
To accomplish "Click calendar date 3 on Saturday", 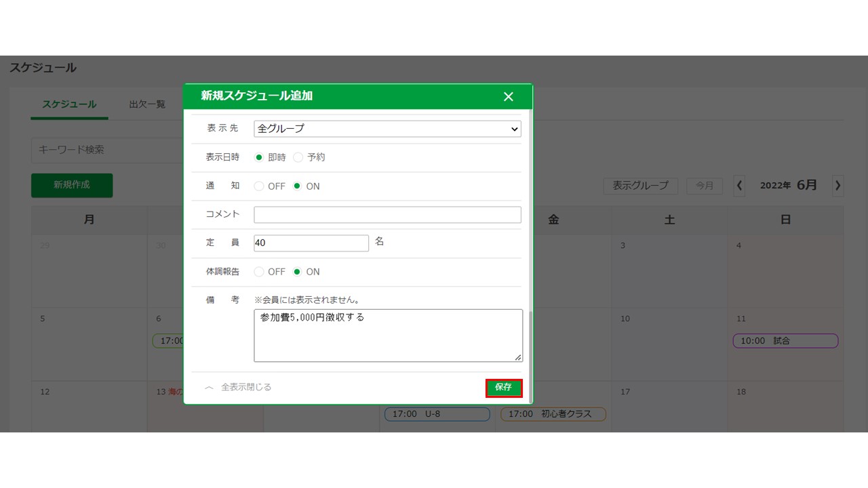I will (x=623, y=245).
